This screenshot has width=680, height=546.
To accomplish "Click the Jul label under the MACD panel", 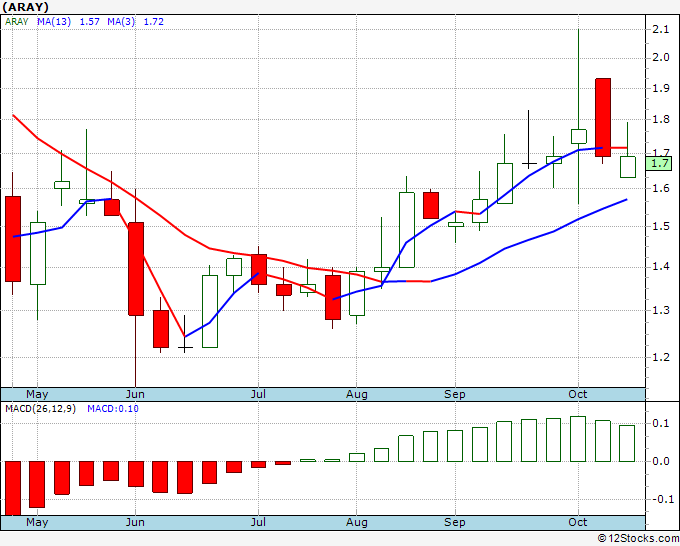I will coord(258,522).
